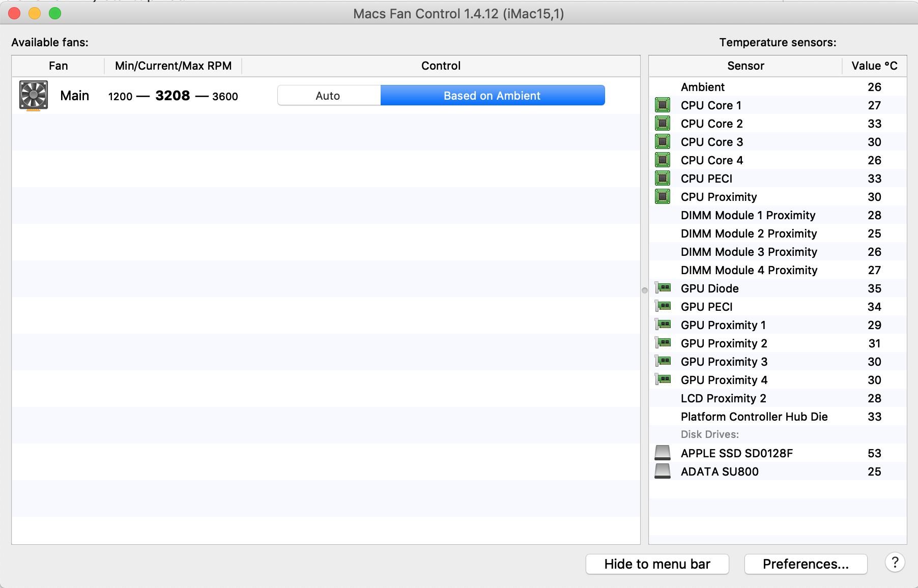The image size is (918, 588).
Task: Click the APPLE SSD SD0128F drive icon
Action: [x=663, y=453]
